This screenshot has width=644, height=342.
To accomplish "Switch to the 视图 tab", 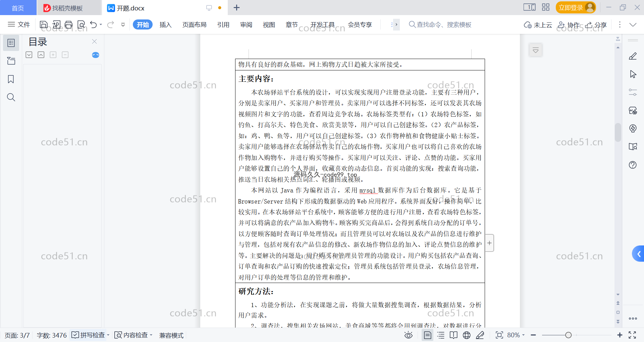I will (269, 24).
